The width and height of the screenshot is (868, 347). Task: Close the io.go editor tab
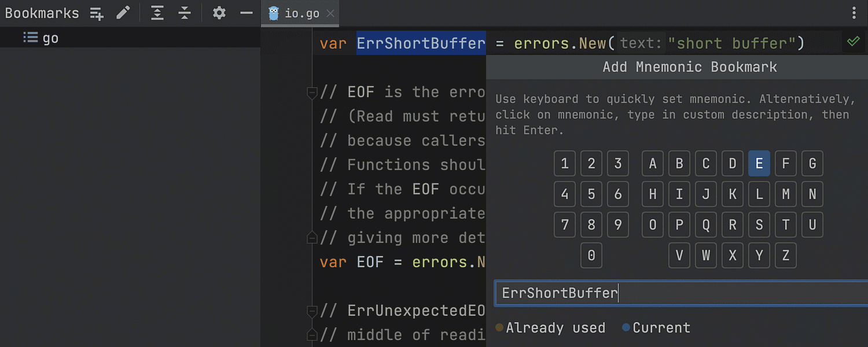[330, 13]
